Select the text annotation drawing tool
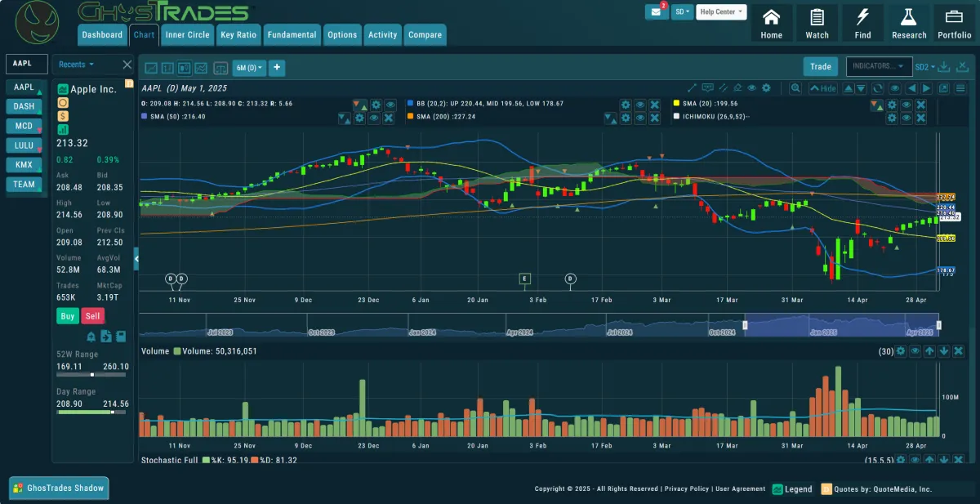This screenshot has width=980, height=504. pos(707,88)
